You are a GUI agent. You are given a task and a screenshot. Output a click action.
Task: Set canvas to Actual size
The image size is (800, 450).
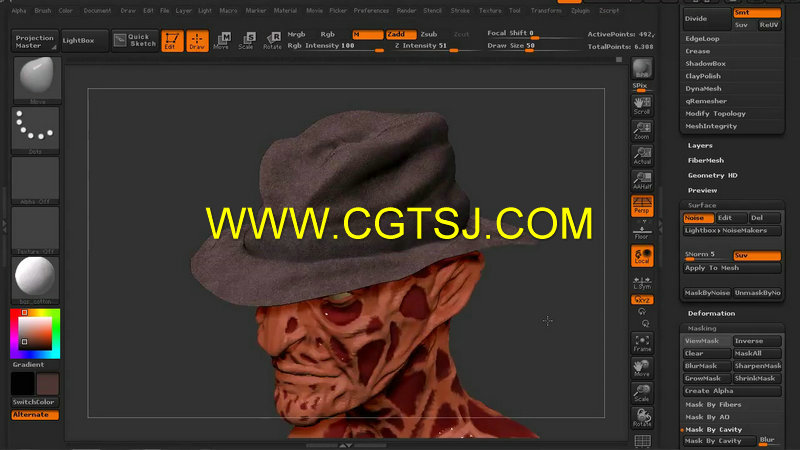642,156
